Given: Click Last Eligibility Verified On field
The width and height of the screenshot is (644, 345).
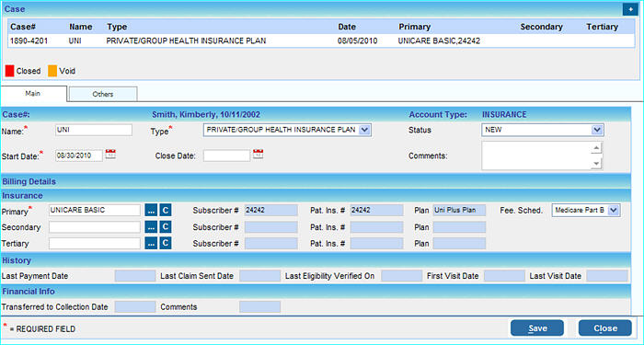Looking at the screenshot, I should pyautogui.click(x=401, y=276).
